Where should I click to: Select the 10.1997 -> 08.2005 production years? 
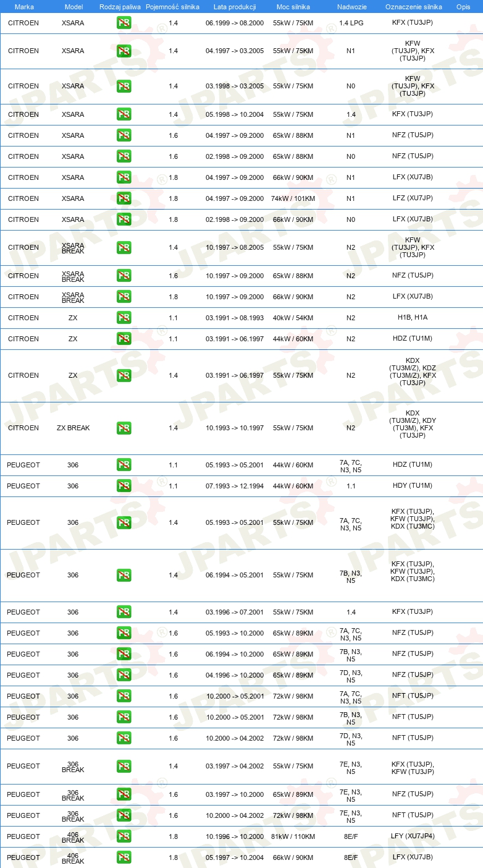tap(235, 247)
